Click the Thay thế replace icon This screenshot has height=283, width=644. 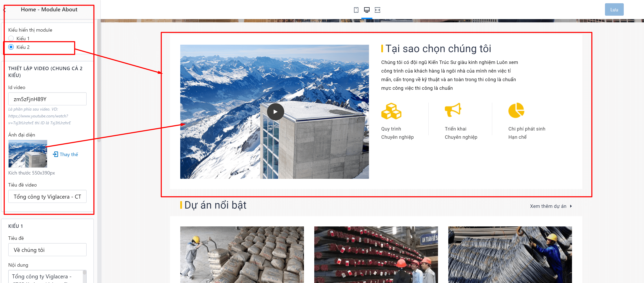pyautogui.click(x=55, y=154)
